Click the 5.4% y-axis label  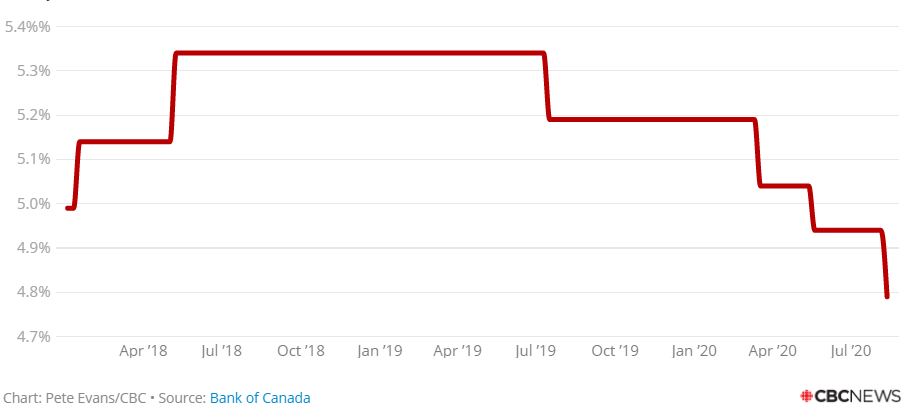(27, 27)
